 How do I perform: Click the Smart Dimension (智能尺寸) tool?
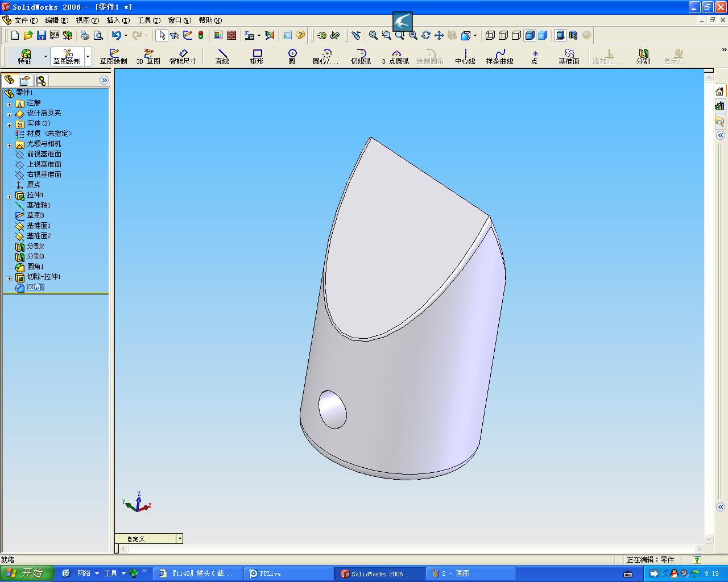pos(183,56)
